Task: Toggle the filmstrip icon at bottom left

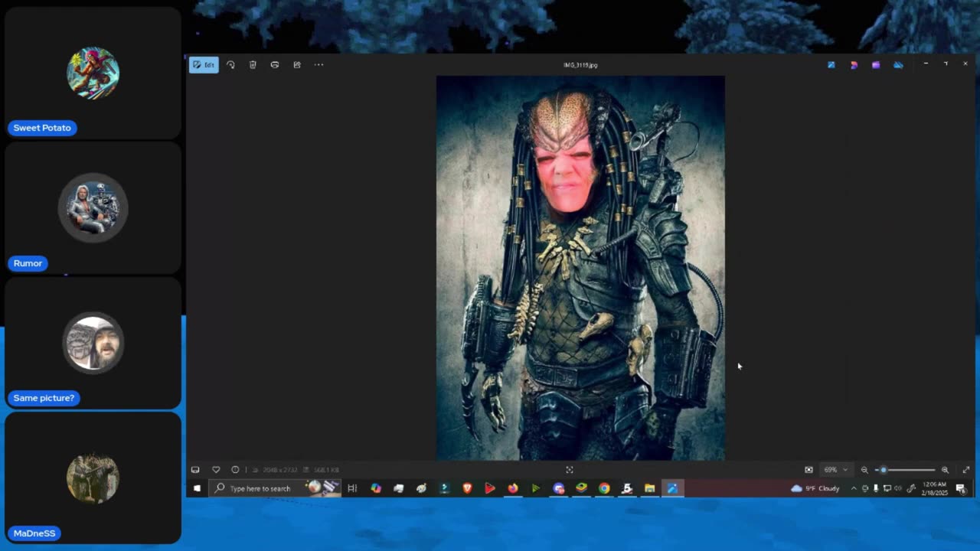Action: (x=195, y=470)
